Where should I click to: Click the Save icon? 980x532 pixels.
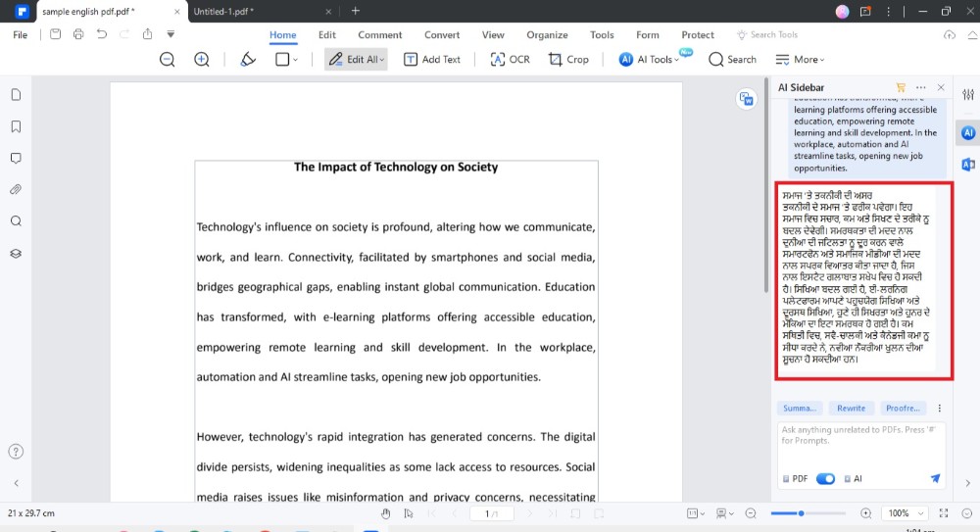click(55, 34)
